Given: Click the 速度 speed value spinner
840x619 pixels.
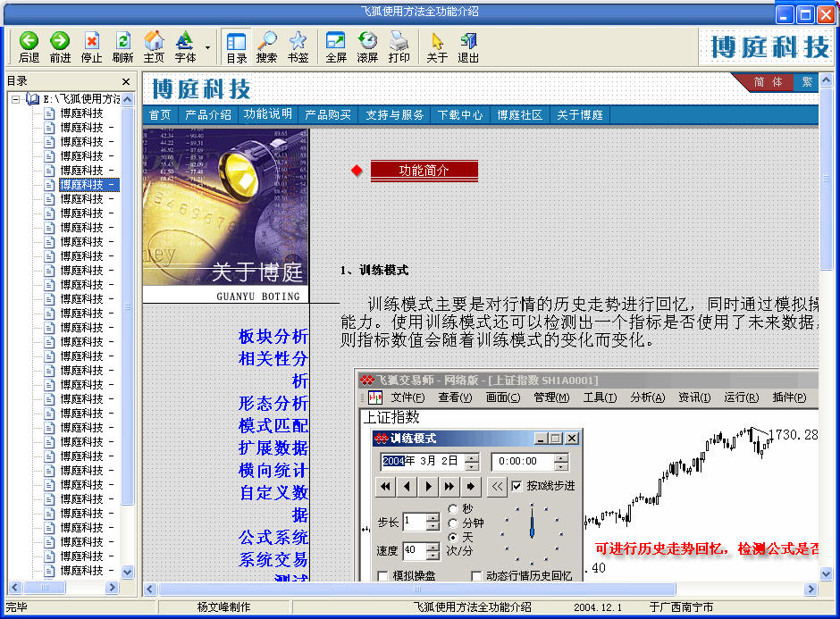Looking at the screenshot, I should coord(433,550).
